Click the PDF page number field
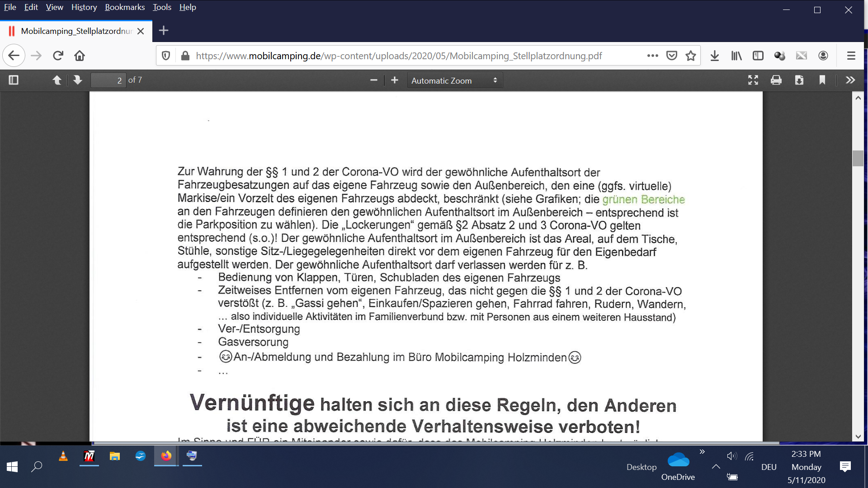The width and height of the screenshot is (868, 488). point(108,80)
